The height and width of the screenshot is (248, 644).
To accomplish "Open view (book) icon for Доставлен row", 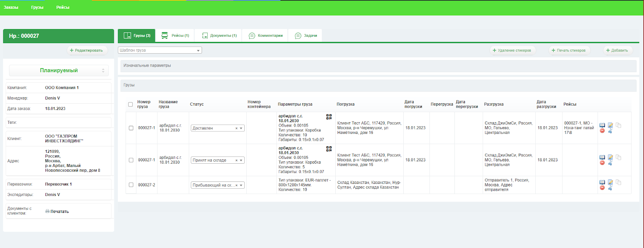I will tap(602, 125).
